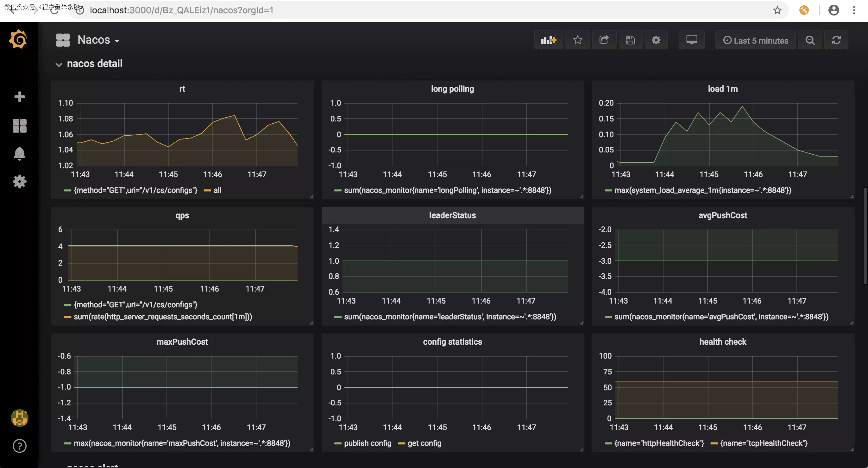Open the Nacos dashboard dropdown
Image resolution: width=868 pixels, height=468 pixels.
coord(98,40)
